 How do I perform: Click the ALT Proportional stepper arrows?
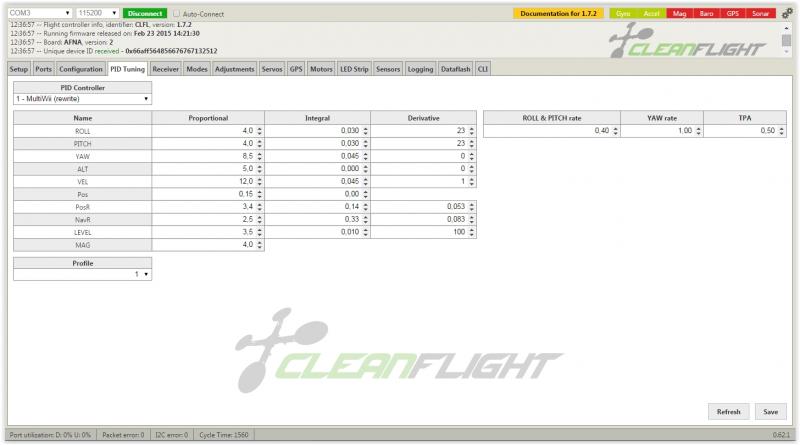[x=260, y=169]
